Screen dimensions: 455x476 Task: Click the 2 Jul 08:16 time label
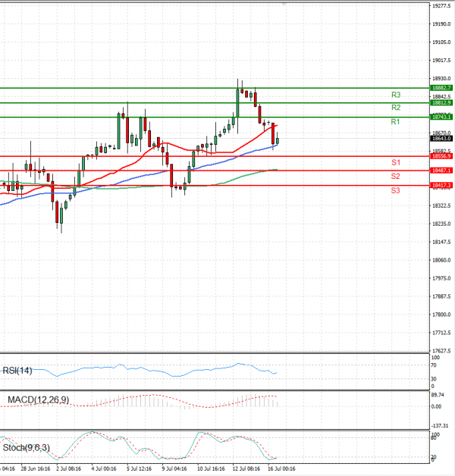coord(69,468)
